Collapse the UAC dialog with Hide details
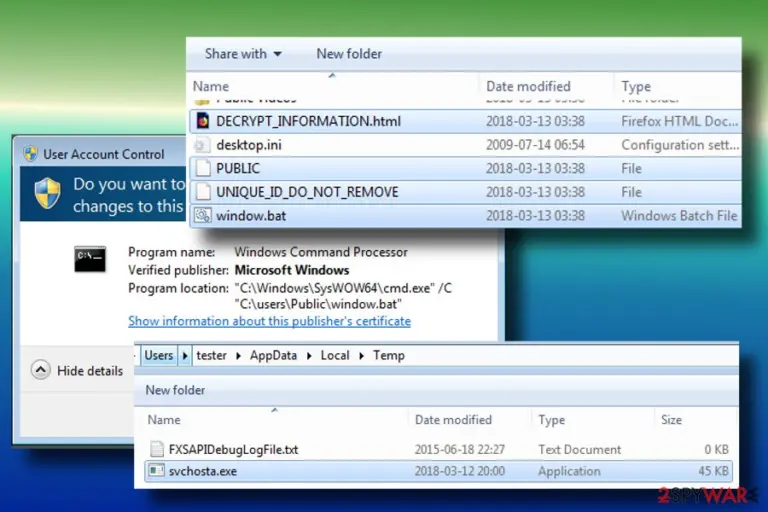Viewport: 768px width, 512px height. (77, 370)
